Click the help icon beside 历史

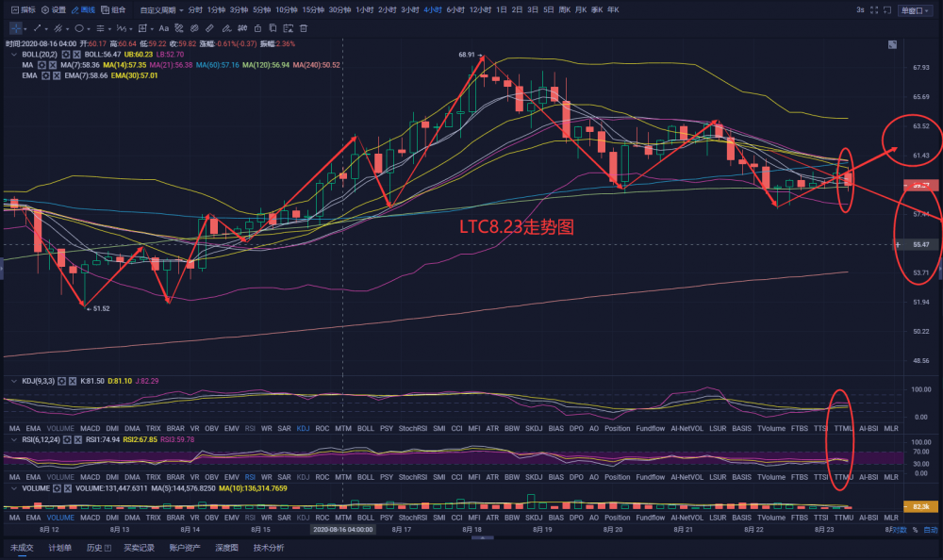(108, 548)
